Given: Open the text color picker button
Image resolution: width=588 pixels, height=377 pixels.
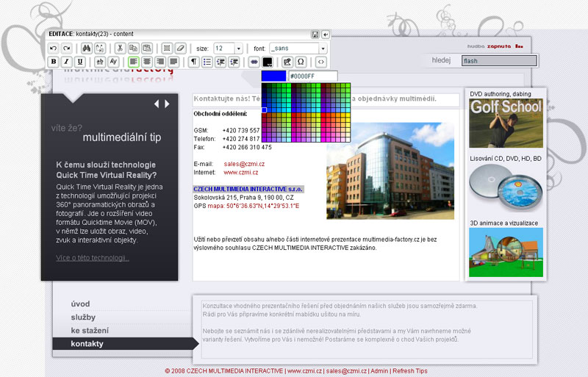Looking at the screenshot, I should [x=268, y=62].
